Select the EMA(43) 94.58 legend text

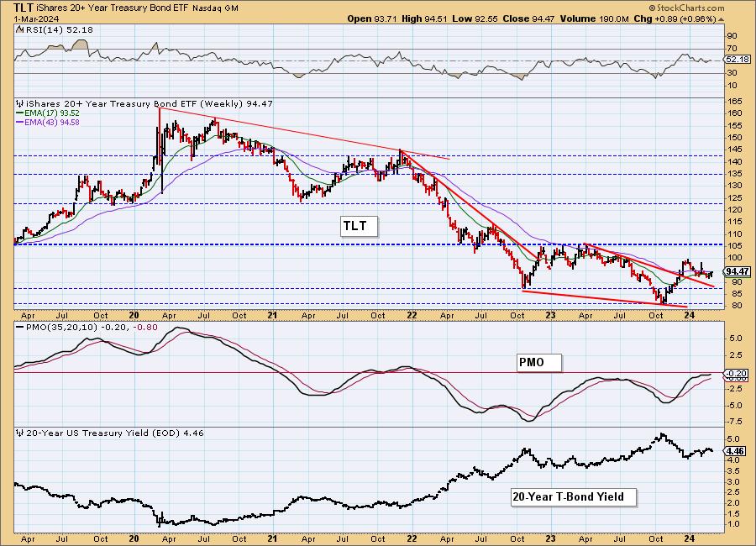(x=51, y=123)
